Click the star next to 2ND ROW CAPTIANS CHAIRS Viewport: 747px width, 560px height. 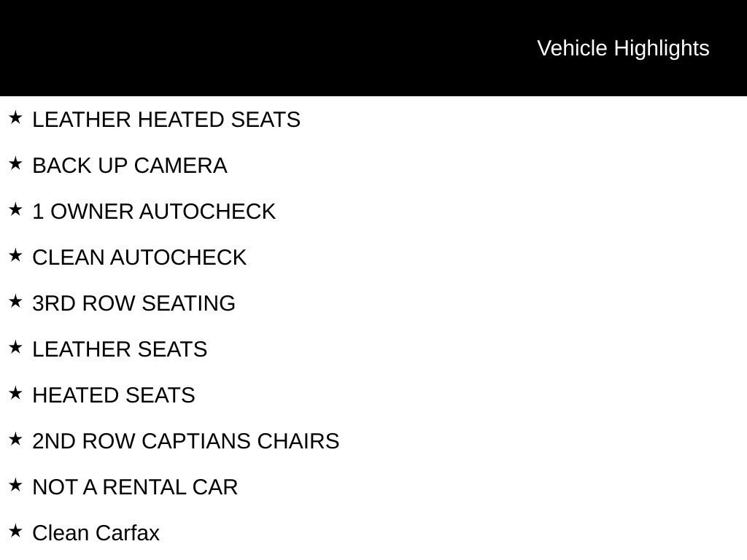pyautogui.click(x=16, y=439)
